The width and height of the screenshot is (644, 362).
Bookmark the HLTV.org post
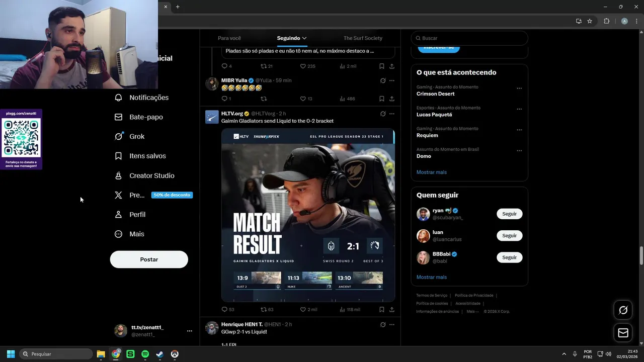pos(382,310)
